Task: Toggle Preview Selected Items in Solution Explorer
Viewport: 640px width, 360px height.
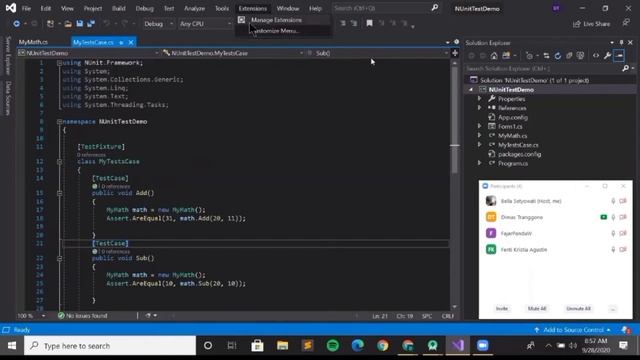Action: click(x=619, y=56)
